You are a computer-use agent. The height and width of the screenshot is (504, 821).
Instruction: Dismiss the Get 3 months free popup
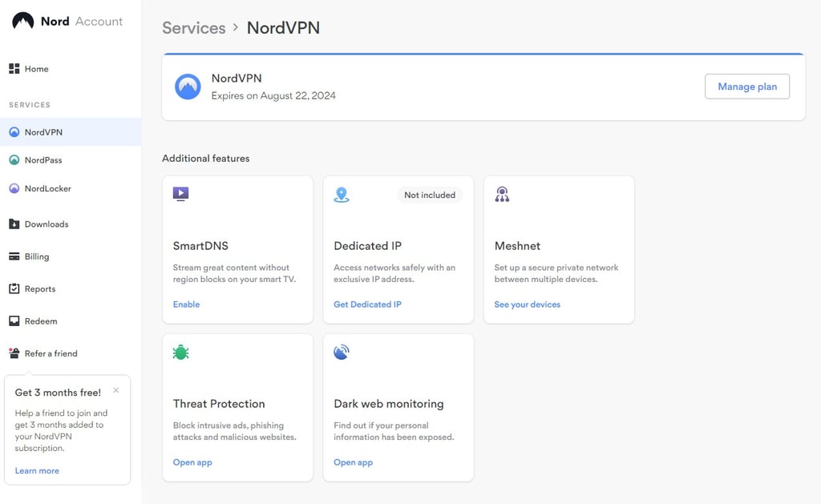click(116, 390)
